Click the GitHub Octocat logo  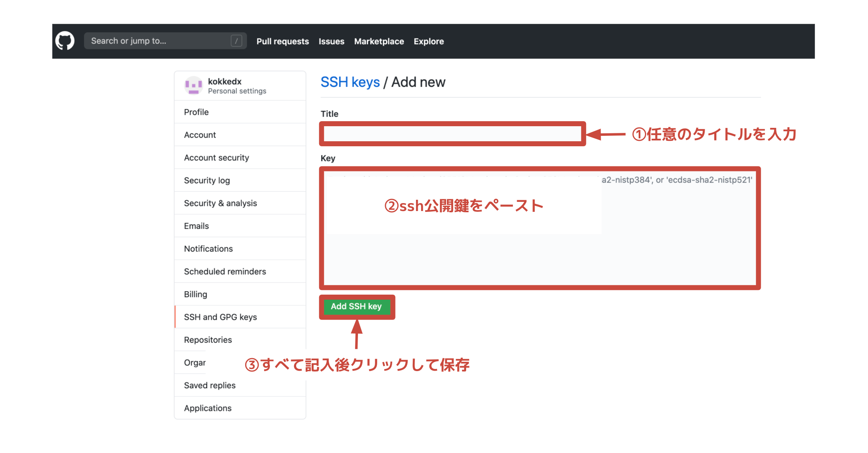(x=65, y=41)
